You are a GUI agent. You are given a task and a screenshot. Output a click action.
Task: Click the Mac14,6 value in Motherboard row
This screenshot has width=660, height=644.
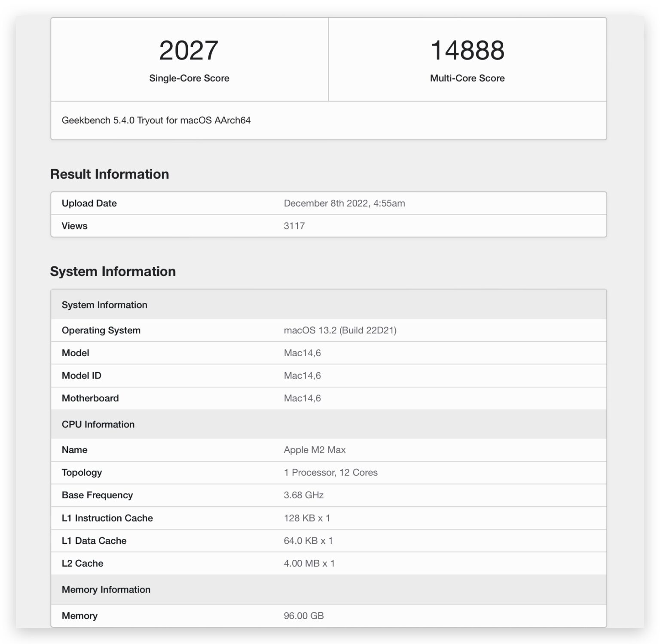pos(302,398)
